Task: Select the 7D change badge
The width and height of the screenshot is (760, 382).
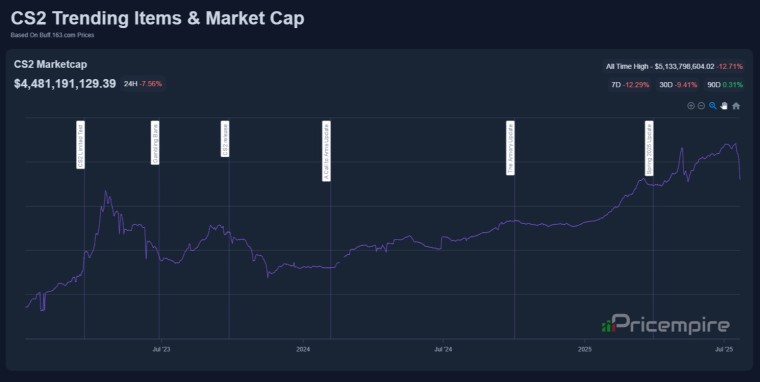Action: 630,85
